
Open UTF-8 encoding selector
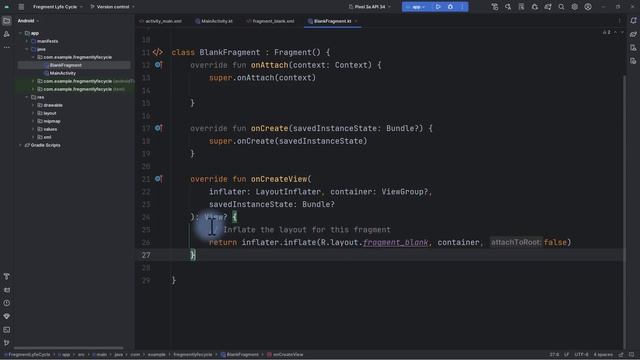click(581, 355)
